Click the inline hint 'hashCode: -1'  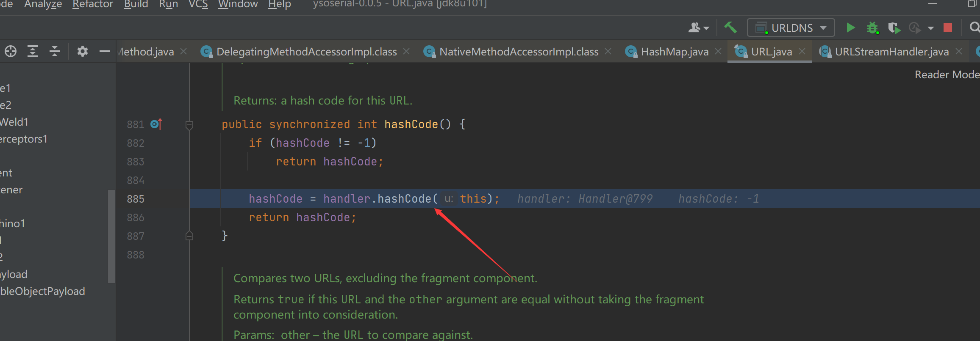pyautogui.click(x=719, y=199)
